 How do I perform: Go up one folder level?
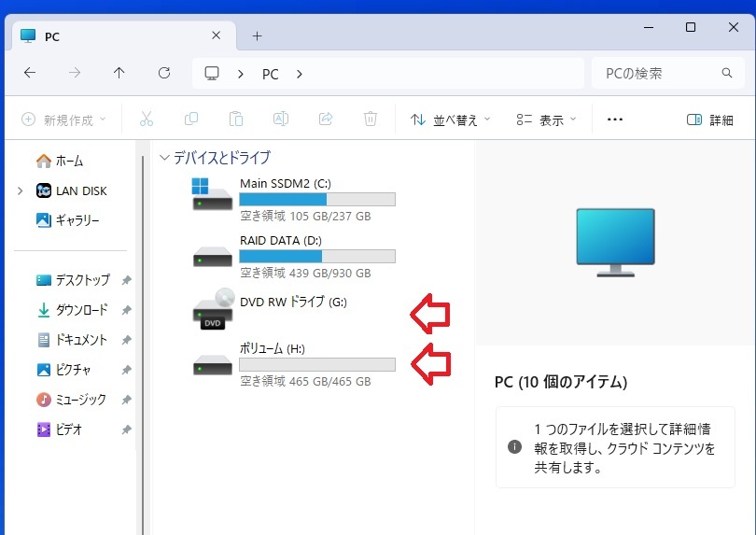coord(119,73)
